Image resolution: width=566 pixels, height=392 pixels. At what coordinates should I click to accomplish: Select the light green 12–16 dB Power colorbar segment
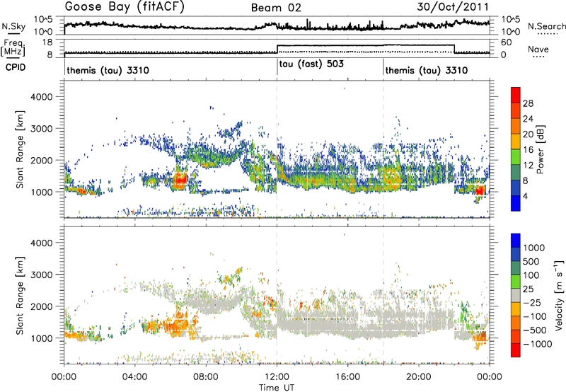(516, 157)
